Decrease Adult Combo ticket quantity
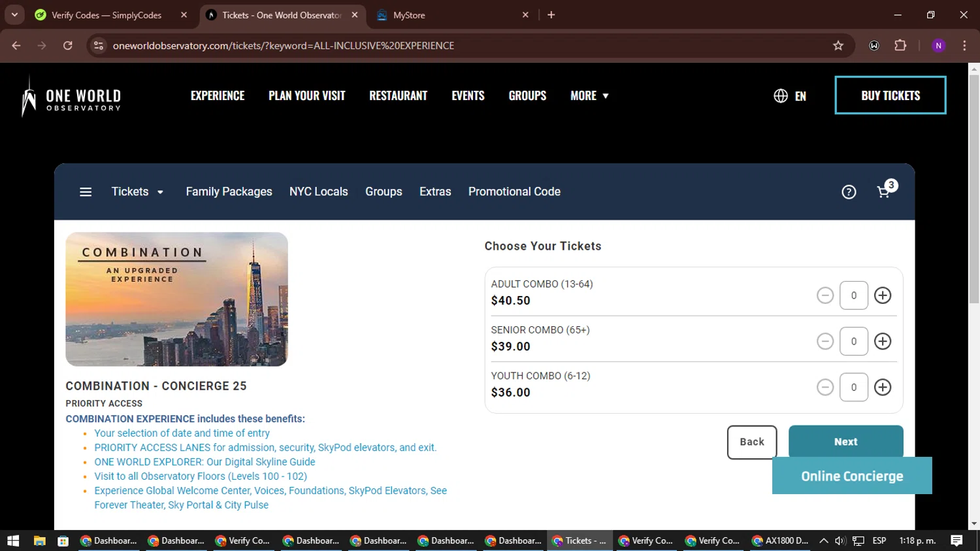Viewport: 980px width, 551px height. (825, 295)
